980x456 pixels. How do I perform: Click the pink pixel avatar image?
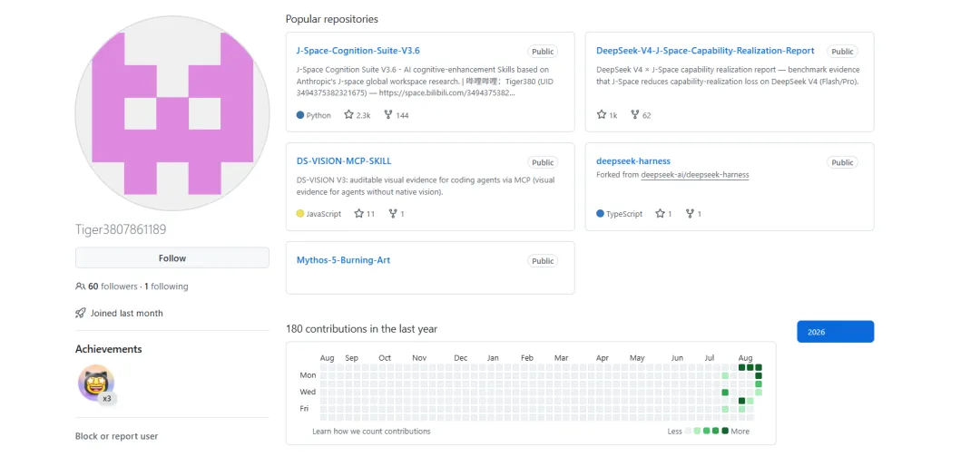point(172,113)
